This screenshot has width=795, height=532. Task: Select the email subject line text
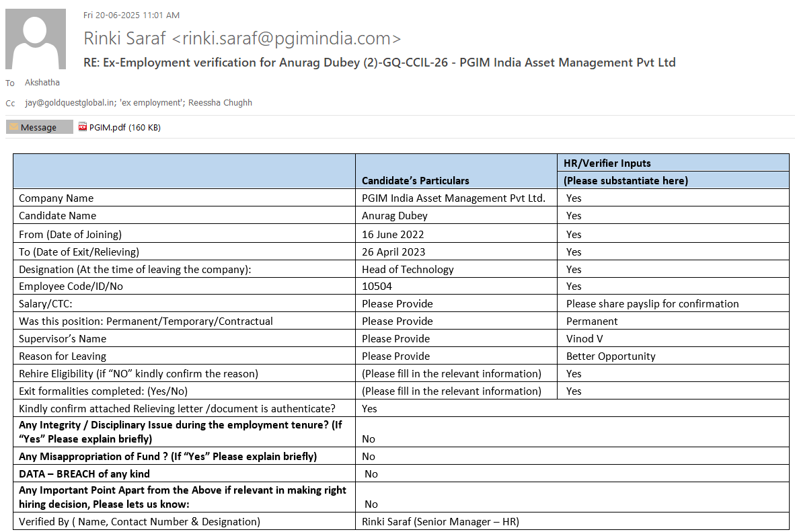coord(379,63)
